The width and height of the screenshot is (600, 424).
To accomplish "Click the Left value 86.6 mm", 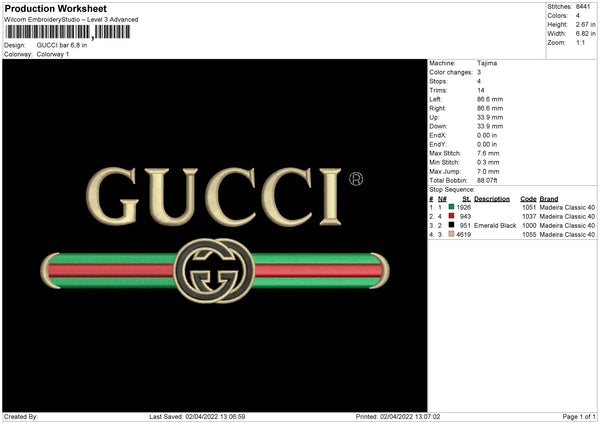I will coord(490,99).
